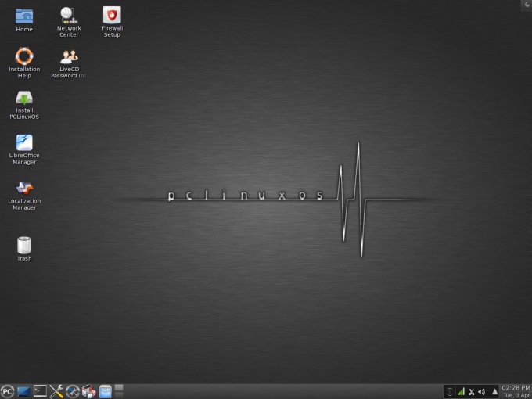The width and height of the screenshot is (532, 399).
Task: Launch the package manager panel icon
Action: [89, 391]
